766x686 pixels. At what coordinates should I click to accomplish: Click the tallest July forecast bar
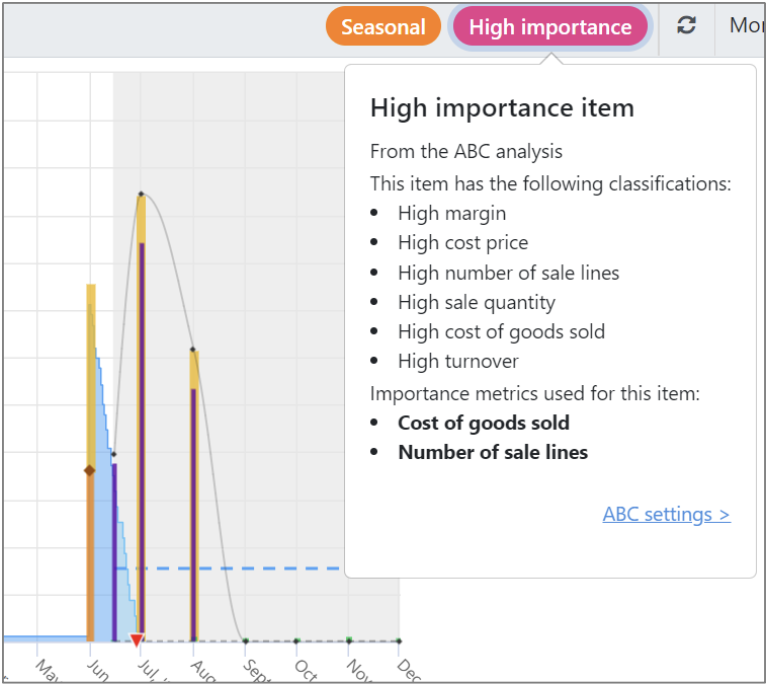(142, 420)
